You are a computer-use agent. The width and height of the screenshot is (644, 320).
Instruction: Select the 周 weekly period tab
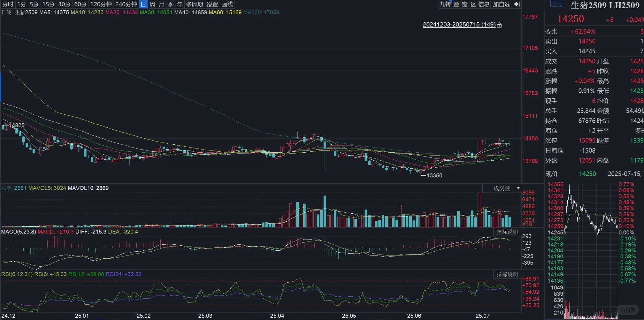point(152,4)
